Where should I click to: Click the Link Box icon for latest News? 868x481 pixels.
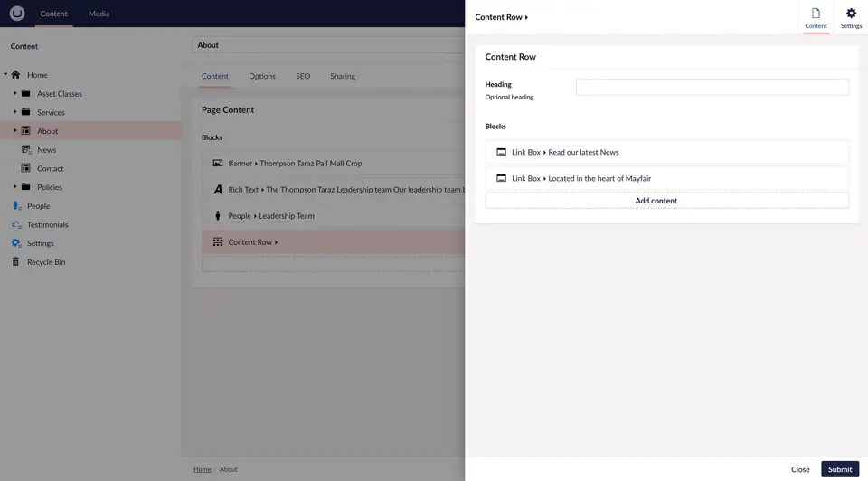point(501,152)
